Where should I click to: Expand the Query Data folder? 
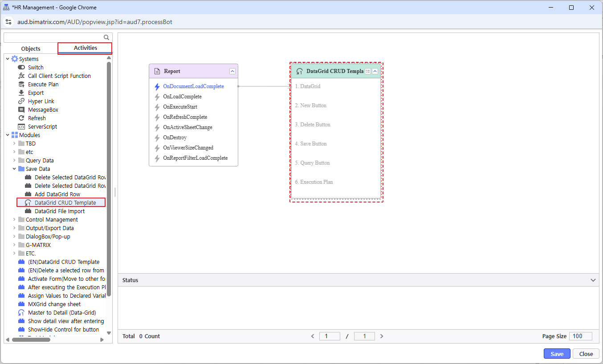click(14, 161)
